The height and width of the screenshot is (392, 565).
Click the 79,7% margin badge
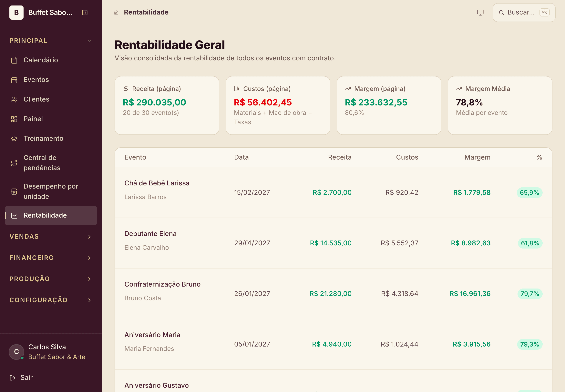click(x=530, y=294)
